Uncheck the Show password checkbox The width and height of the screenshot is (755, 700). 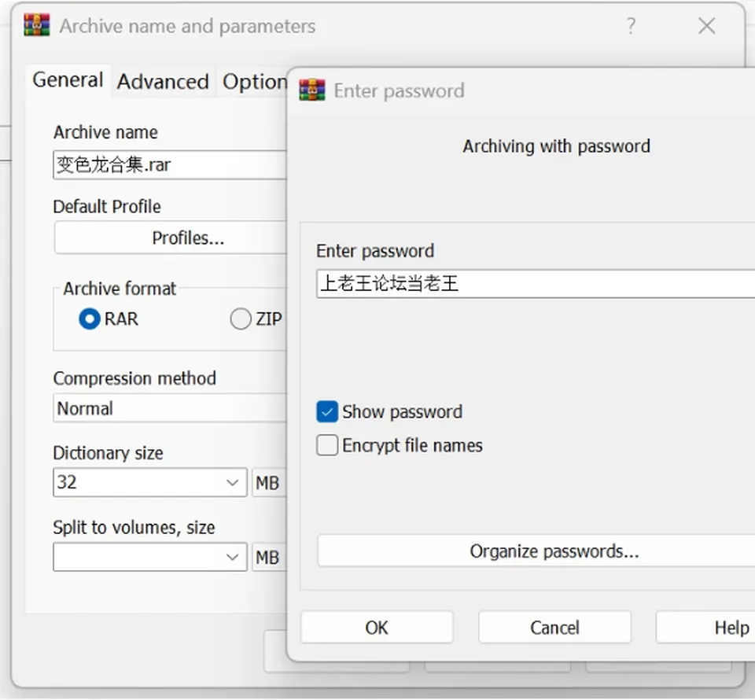coord(327,411)
